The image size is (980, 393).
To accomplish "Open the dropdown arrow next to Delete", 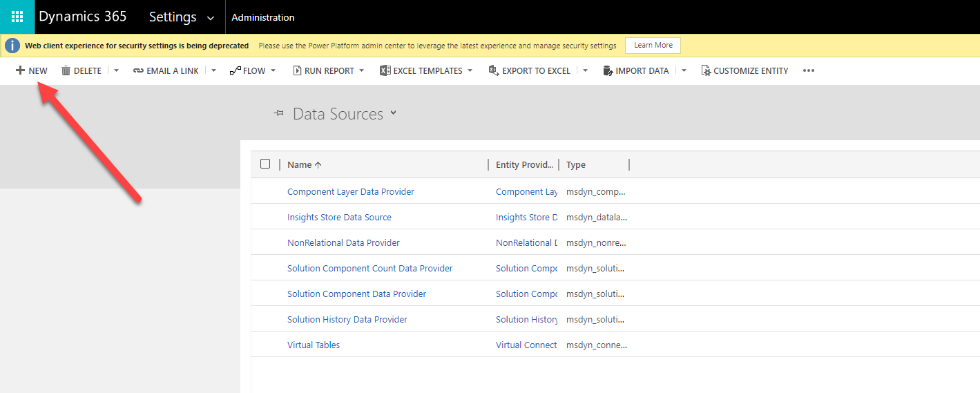I will click(116, 70).
